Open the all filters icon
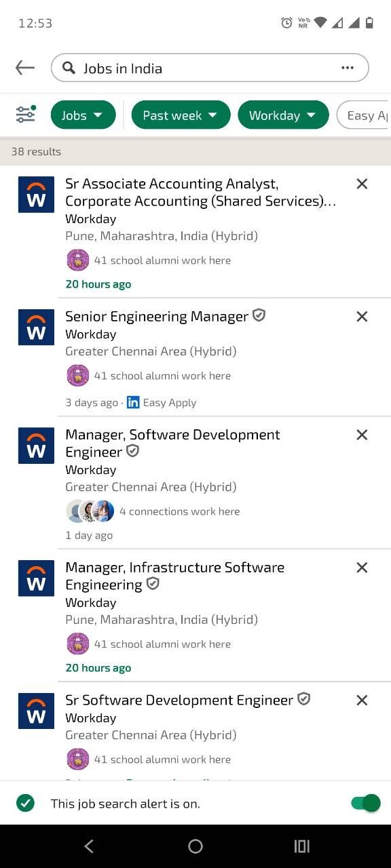Viewport: 391px width, 868px height. point(26,114)
